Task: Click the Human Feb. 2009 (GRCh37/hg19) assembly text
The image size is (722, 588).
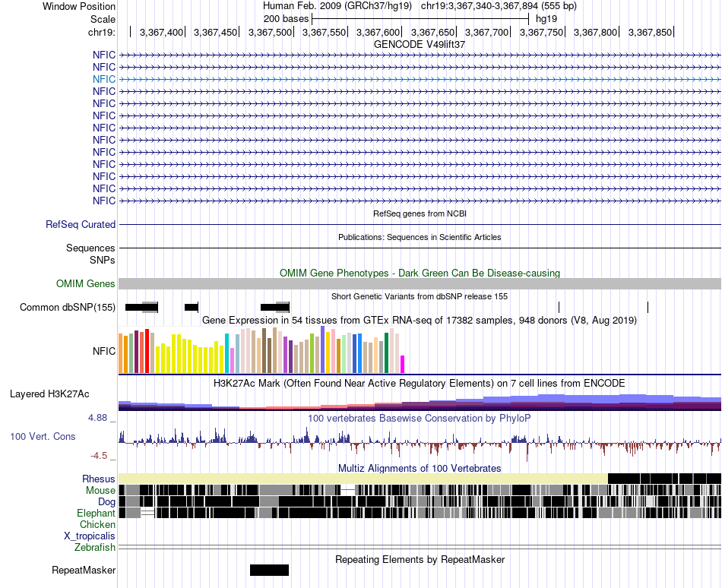Action: pyautogui.click(x=337, y=6)
